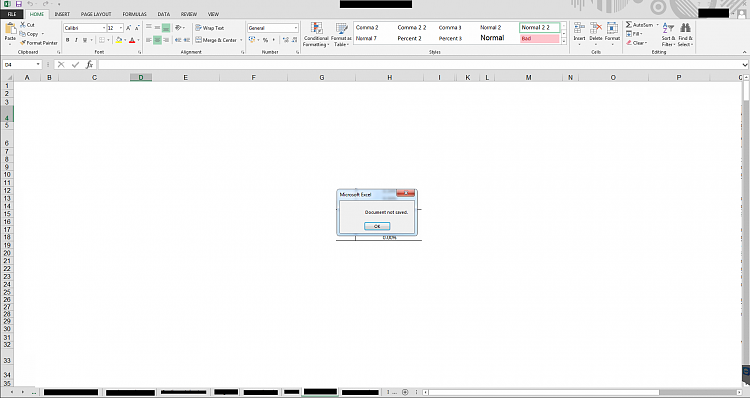750x398 pixels.
Task: Open Format as Table menu
Action: pos(341,34)
